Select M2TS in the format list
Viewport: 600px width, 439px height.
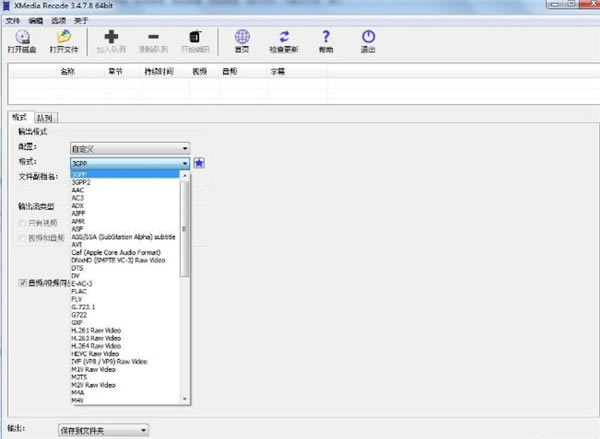pos(125,377)
